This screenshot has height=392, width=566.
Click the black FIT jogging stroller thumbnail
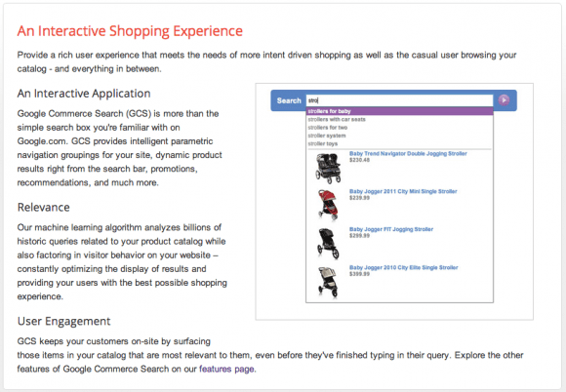[x=328, y=244]
